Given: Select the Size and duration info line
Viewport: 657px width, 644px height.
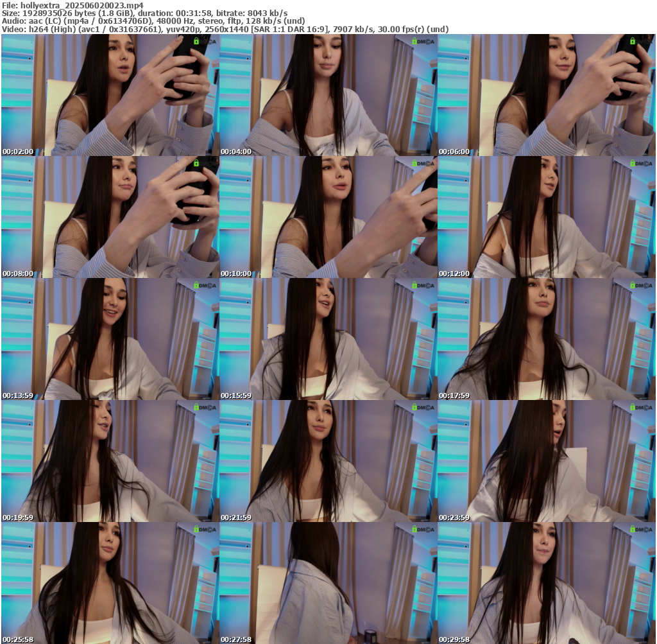Looking at the screenshot, I should pyautogui.click(x=144, y=13).
